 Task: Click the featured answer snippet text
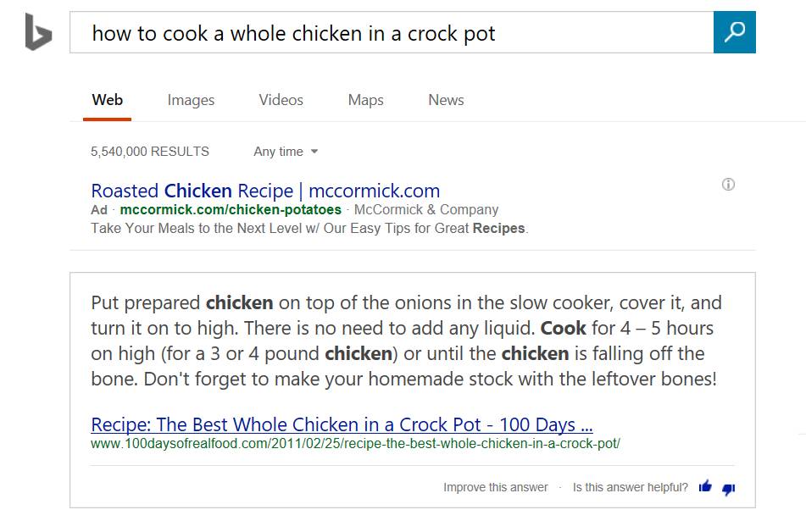403,341
